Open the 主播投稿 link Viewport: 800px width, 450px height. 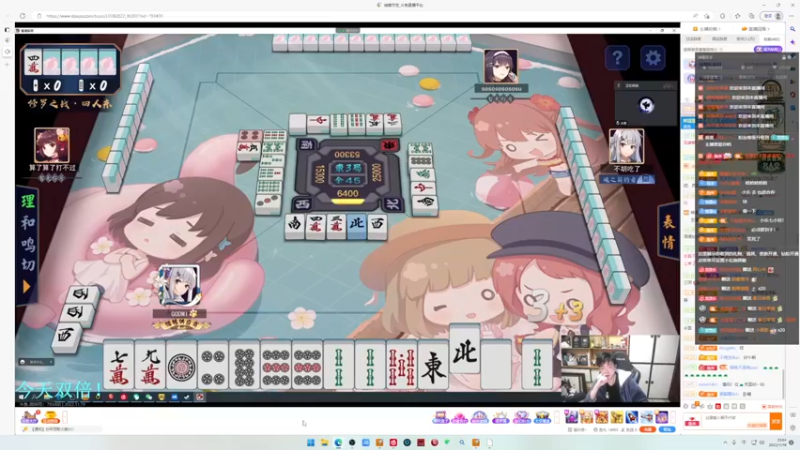click(706, 29)
